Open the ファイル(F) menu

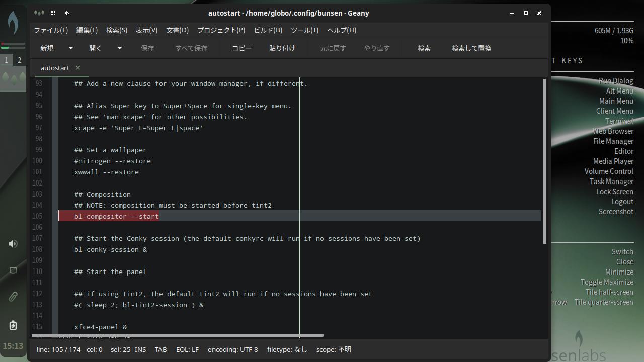(x=51, y=30)
